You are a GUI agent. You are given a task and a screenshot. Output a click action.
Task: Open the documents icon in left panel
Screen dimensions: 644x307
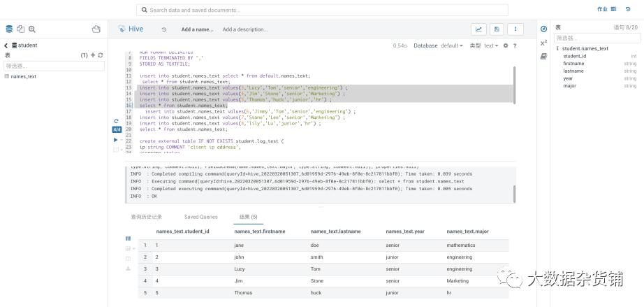20,29
